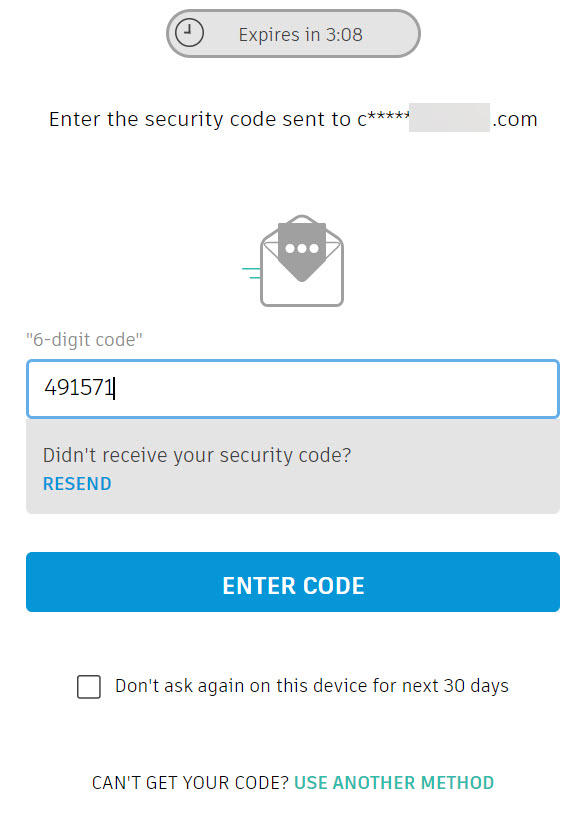Click the masked email address text
The width and height of the screenshot is (584, 814).
tap(447, 118)
